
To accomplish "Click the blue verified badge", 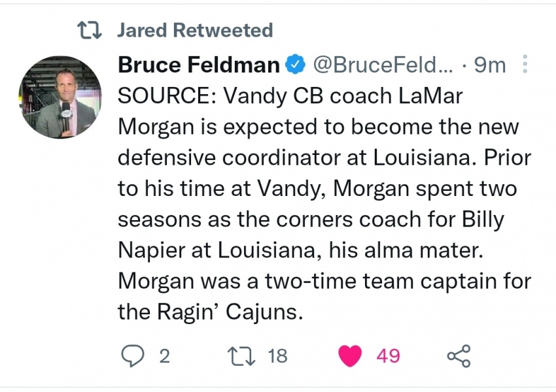I will coord(296,65).
